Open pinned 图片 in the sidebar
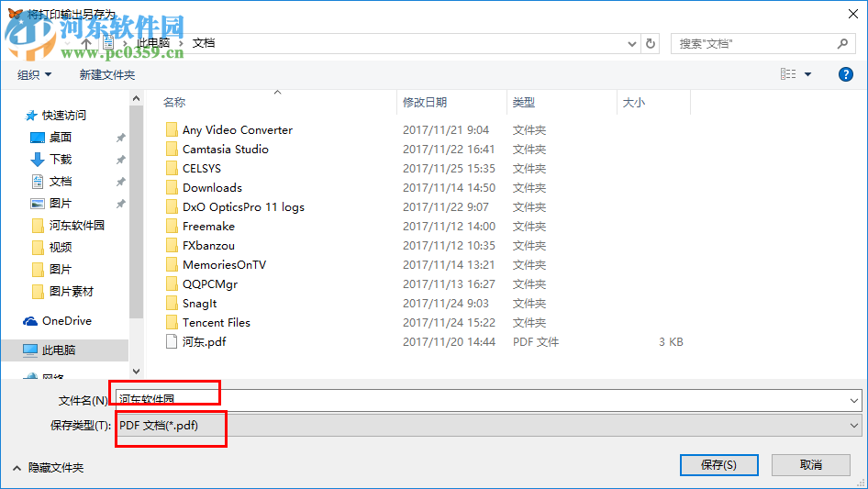 click(61, 204)
